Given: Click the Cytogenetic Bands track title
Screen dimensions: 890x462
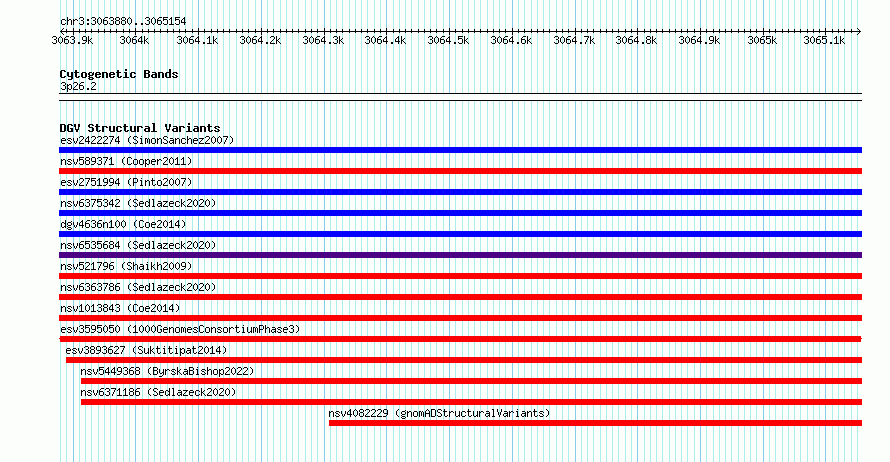Looking at the screenshot, I should (x=119, y=74).
